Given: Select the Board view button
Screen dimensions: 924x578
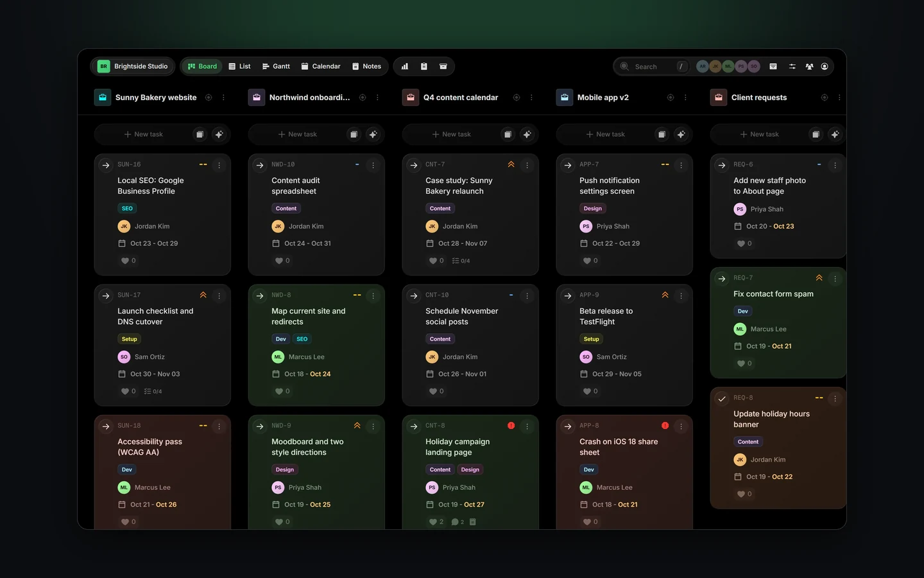Looking at the screenshot, I should 202,66.
